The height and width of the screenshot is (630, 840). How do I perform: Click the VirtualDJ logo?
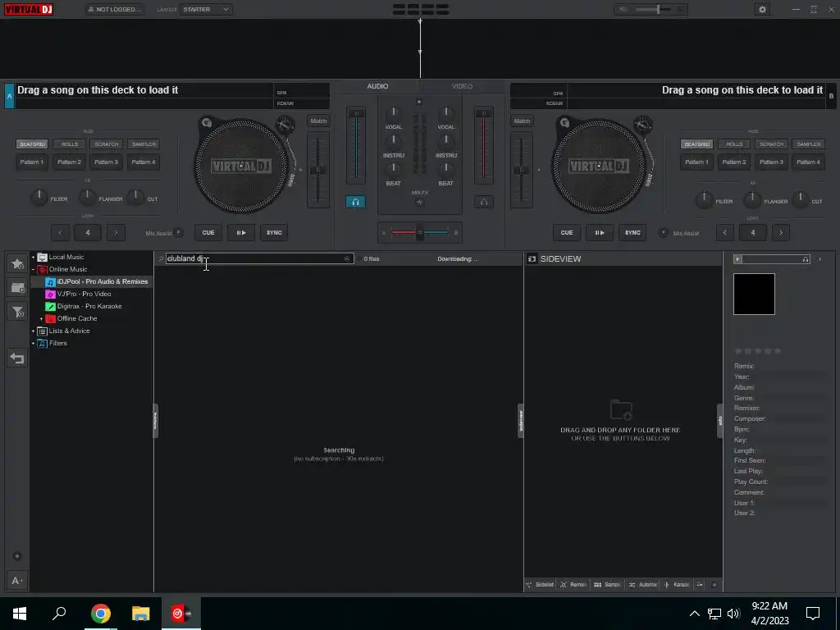pyautogui.click(x=29, y=9)
